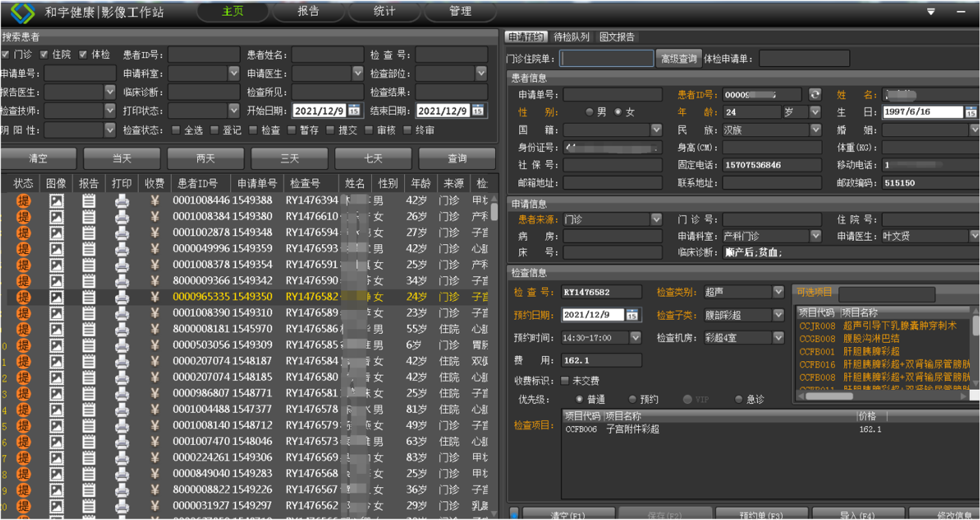
Task: Toggle the 门诊 checkbox in search panel
Action: pyautogui.click(x=5, y=55)
